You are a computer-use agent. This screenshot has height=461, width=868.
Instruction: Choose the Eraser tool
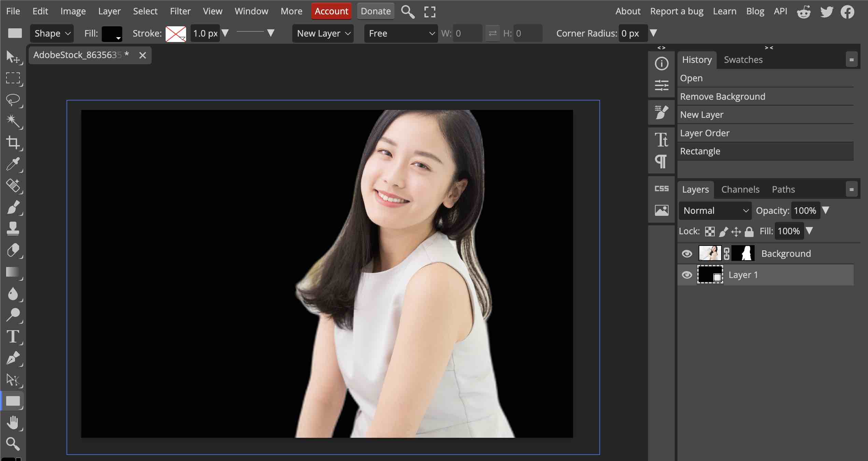tap(13, 250)
